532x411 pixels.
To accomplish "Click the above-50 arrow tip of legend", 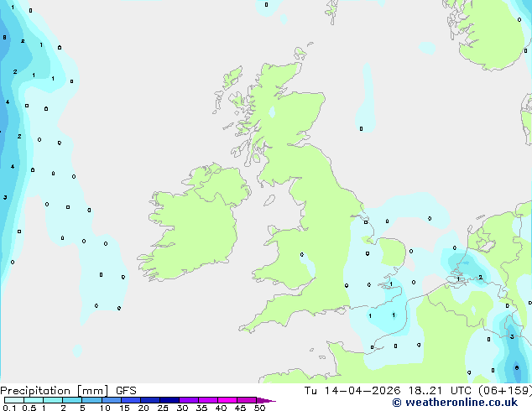I will pyautogui.click(x=266, y=400).
